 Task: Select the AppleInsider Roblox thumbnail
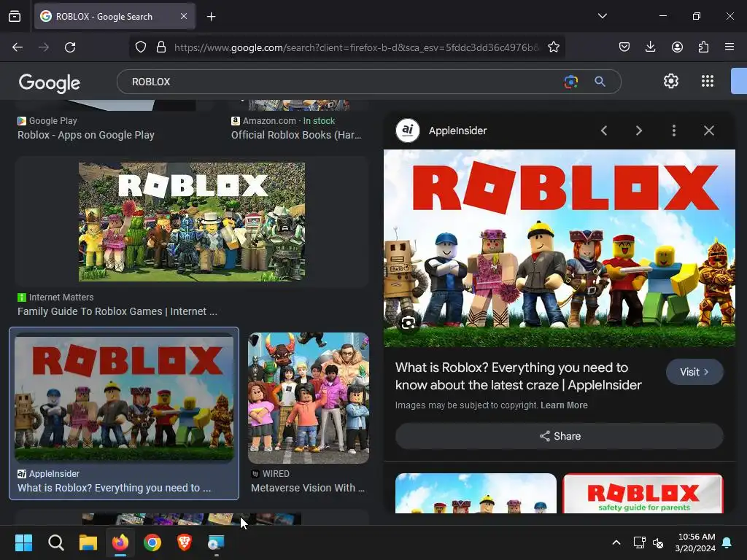click(x=124, y=398)
